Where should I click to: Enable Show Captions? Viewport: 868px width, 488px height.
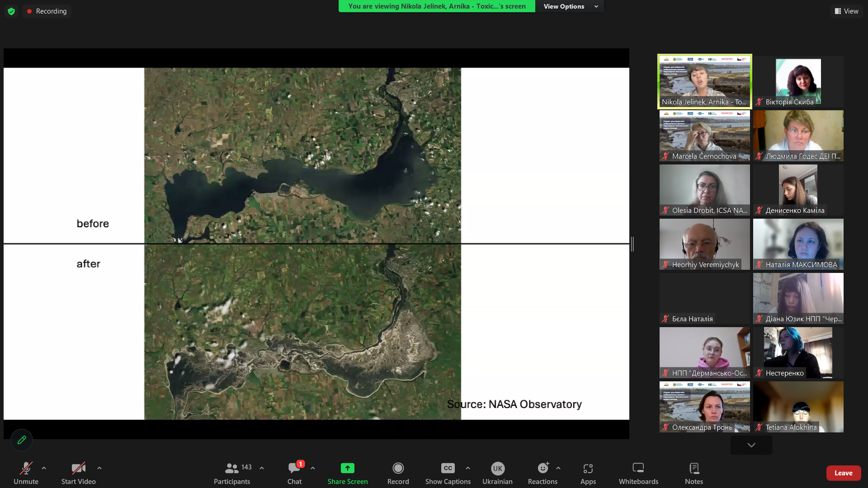pos(447,473)
